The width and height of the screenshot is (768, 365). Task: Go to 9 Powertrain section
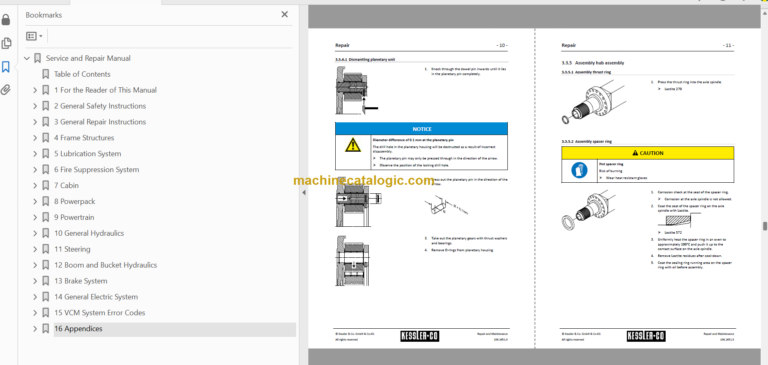click(74, 218)
